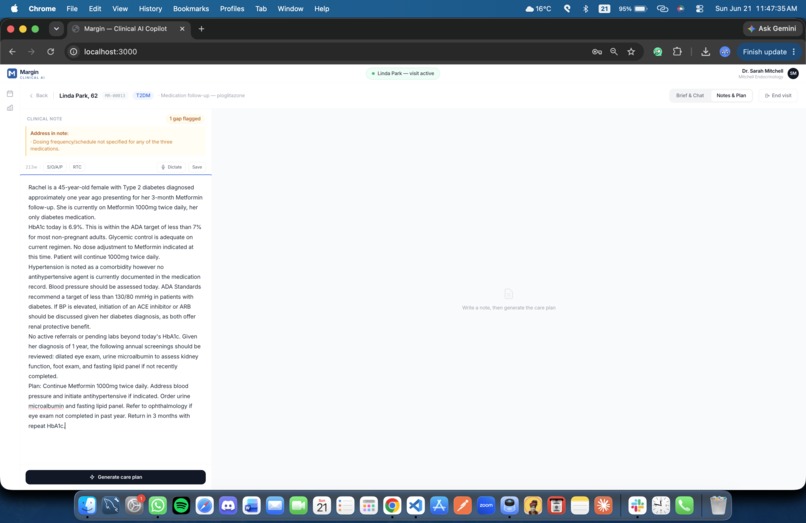
Task: Click the Bluetooth icon in the menu bar
Action: [585, 9]
